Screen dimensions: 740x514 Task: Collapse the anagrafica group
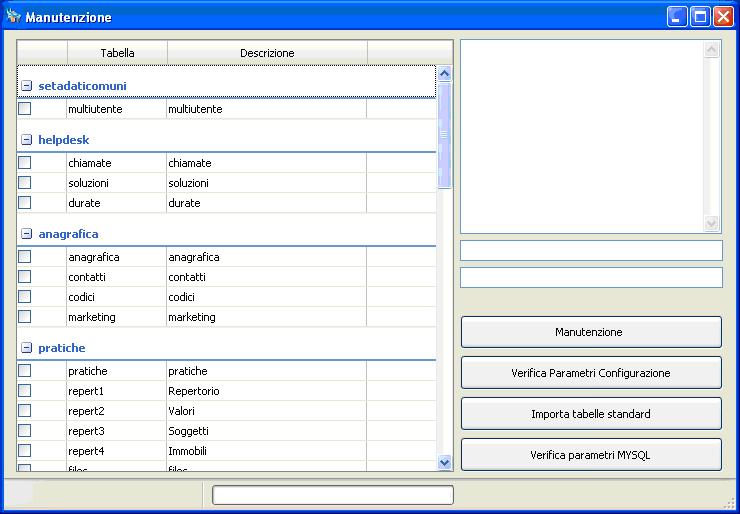(27, 234)
